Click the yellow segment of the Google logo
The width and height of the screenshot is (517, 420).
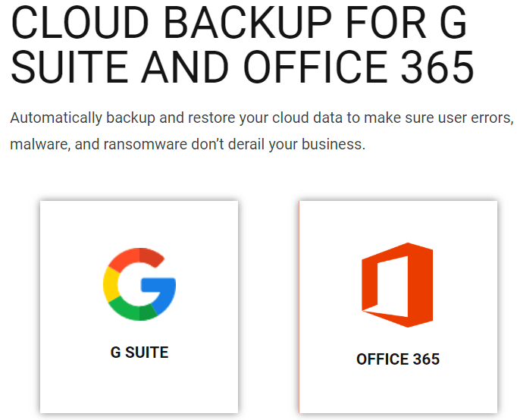pyautogui.click(x=110, y=284)
